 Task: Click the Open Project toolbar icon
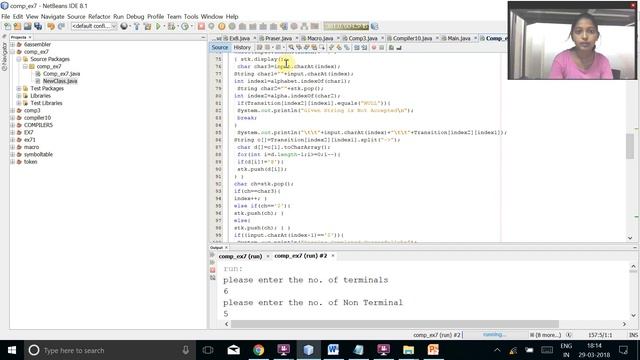coord(27,27)
